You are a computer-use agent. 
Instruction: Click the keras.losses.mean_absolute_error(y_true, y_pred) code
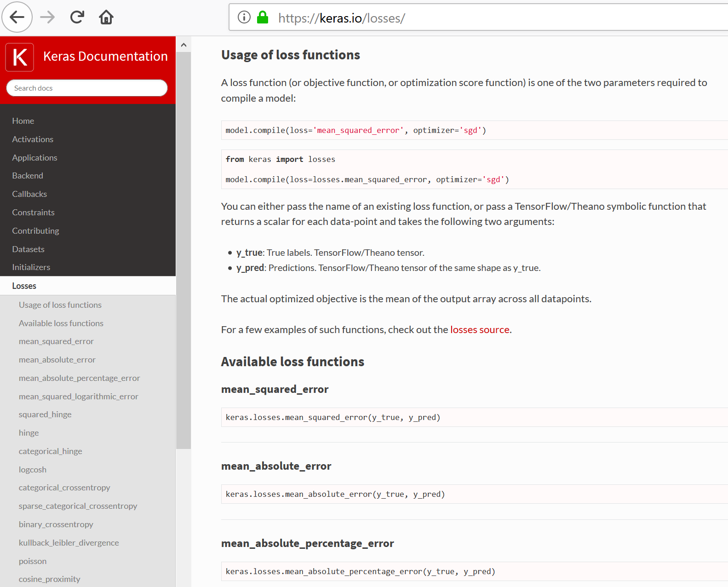(x=335, y=495)
